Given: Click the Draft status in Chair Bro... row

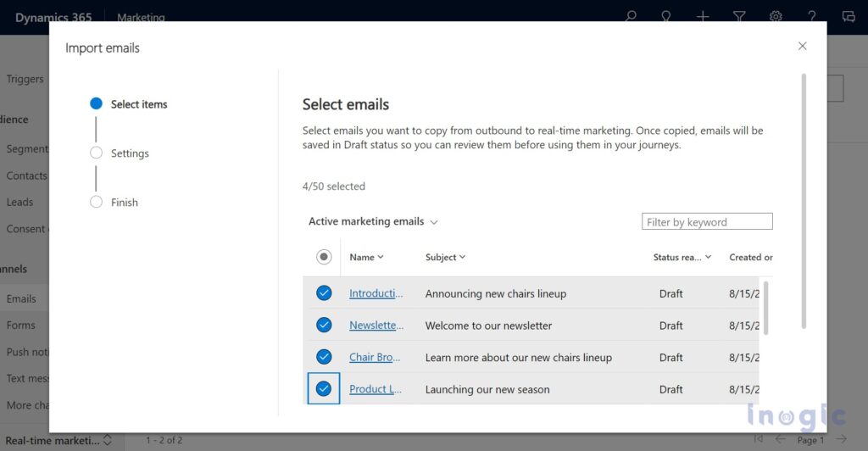Looking at the screenshot, I should 671,358.
